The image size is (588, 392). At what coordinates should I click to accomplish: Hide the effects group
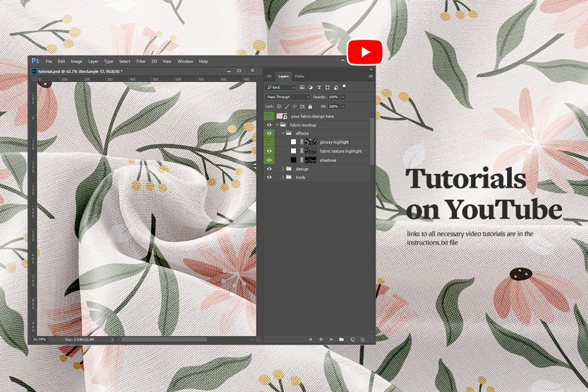[269, 133]
